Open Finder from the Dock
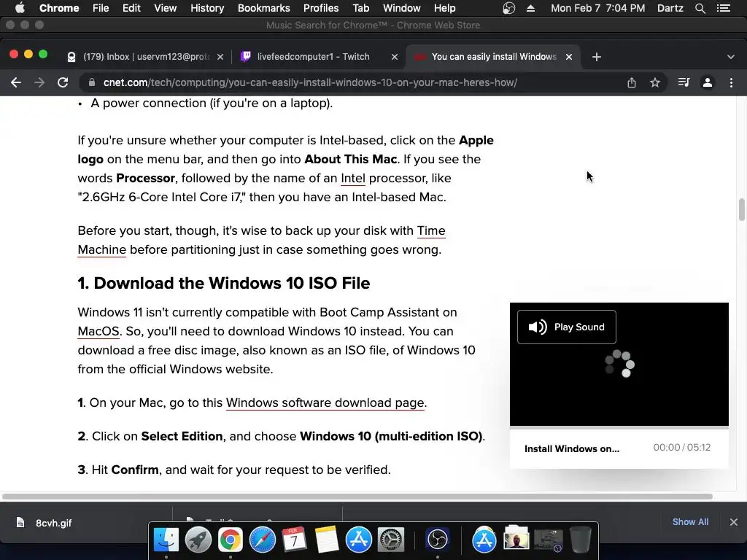747x560 pixels. 166,540
